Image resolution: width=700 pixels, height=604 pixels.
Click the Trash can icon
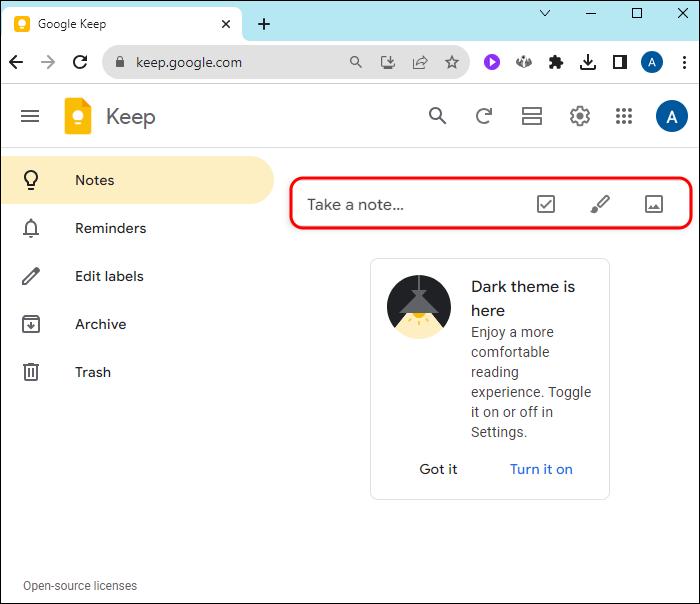pos(31,372)
